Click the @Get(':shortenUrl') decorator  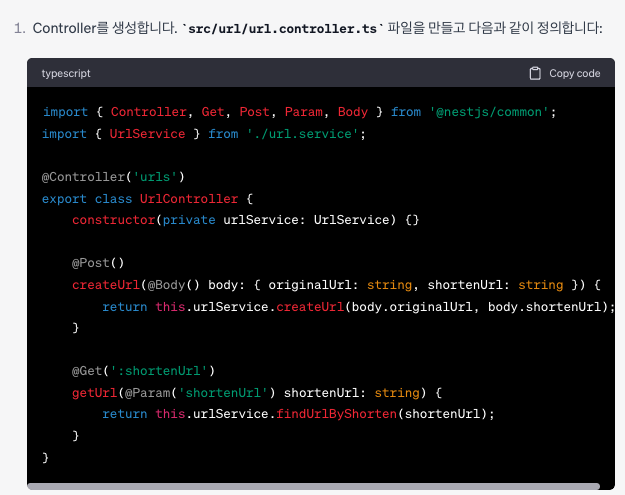tap(143, 371)
